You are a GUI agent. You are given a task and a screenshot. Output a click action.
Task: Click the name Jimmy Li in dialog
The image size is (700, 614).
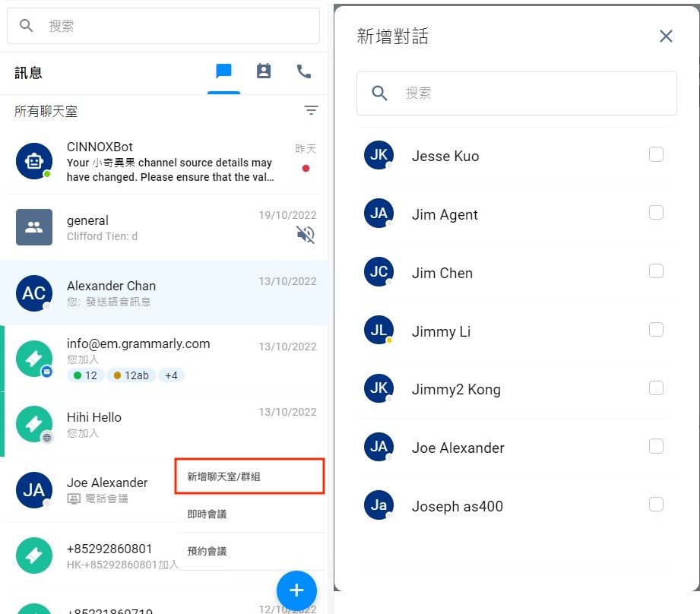tap(441, 331)
